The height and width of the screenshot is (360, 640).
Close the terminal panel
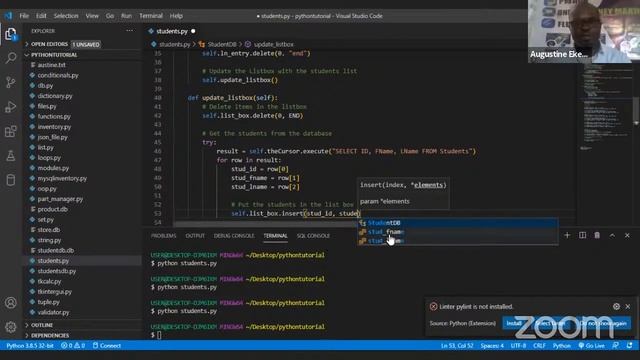tap(627, 235)
